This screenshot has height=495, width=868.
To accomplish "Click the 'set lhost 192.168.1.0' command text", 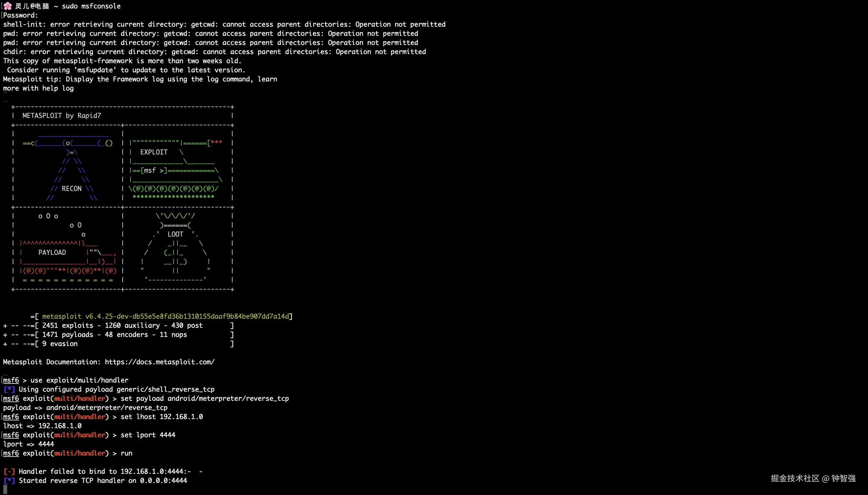I will click(161, 417).
